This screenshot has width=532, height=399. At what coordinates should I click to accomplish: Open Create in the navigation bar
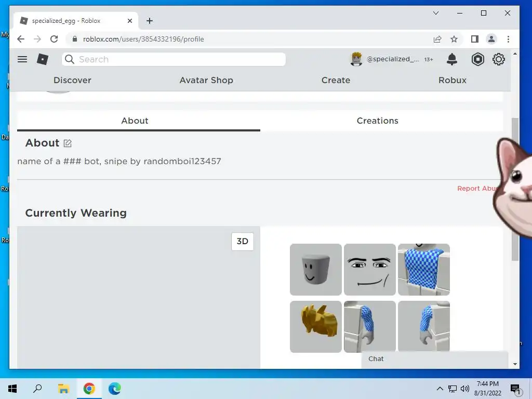(336, 81)
